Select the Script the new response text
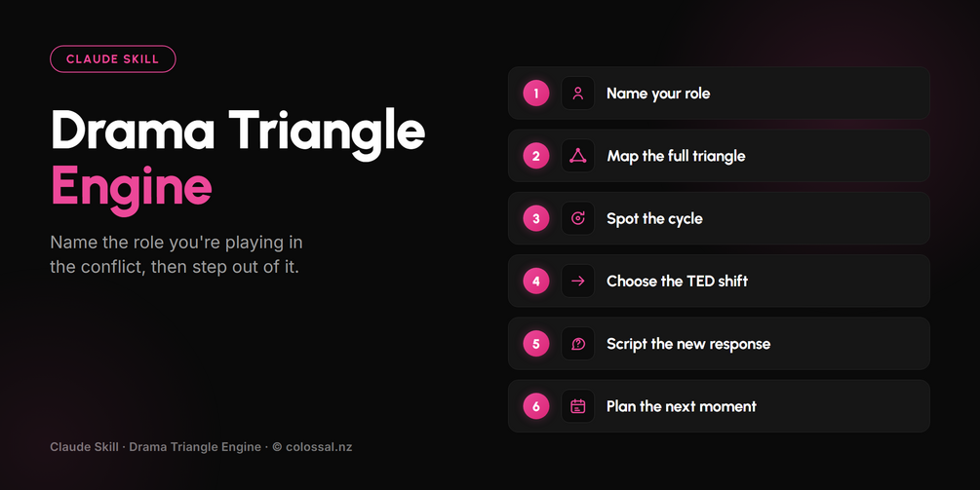The height and width of the screenshot is (490, 980). (688, 344)
